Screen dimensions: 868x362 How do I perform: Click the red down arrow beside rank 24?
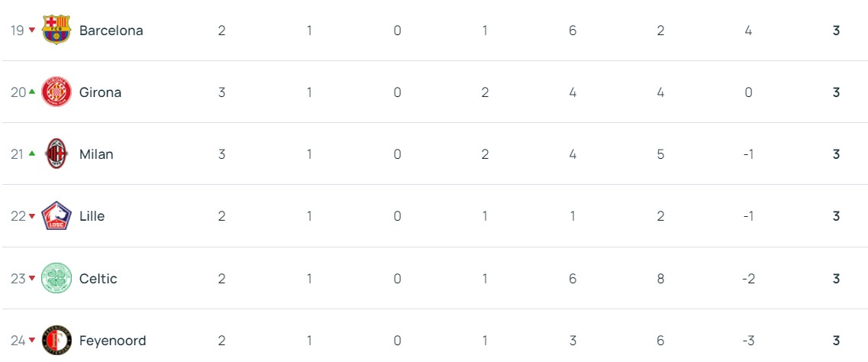point(32,341)
